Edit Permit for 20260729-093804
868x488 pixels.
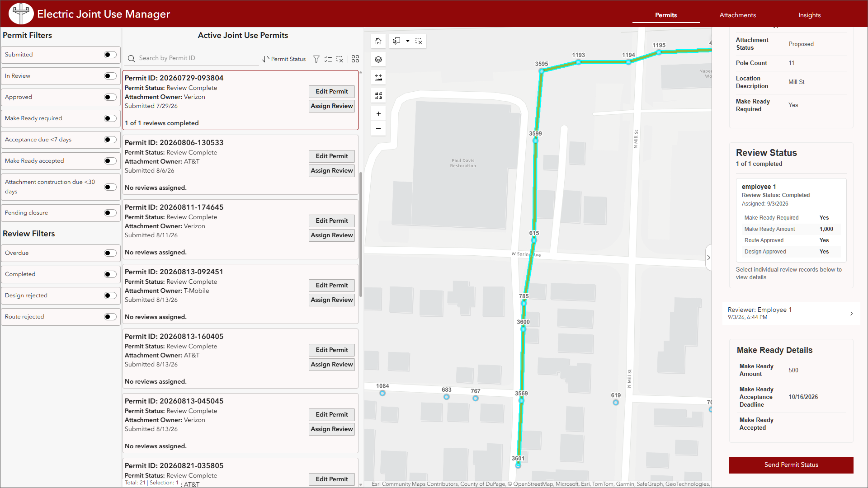pos(332,92)
